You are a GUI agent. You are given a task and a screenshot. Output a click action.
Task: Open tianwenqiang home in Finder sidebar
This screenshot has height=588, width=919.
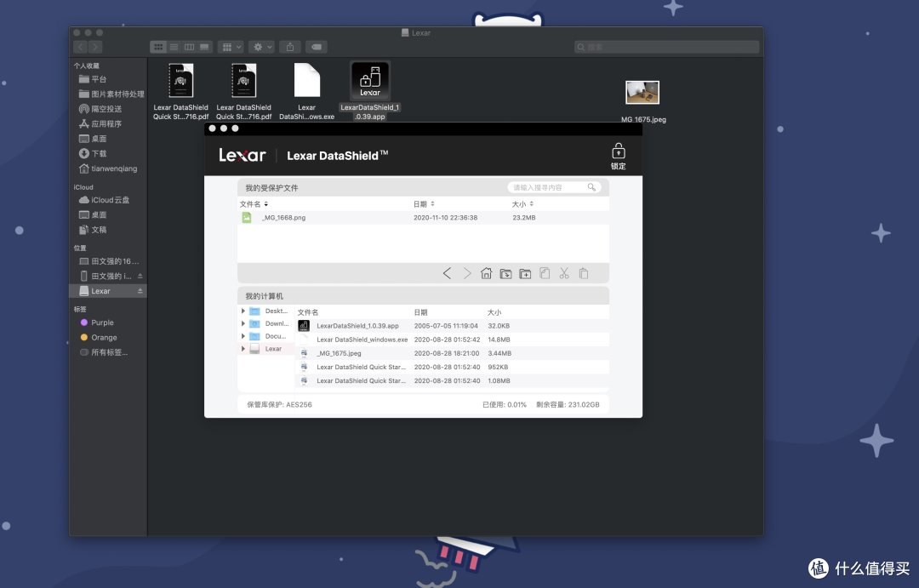[x=108, y=168]
